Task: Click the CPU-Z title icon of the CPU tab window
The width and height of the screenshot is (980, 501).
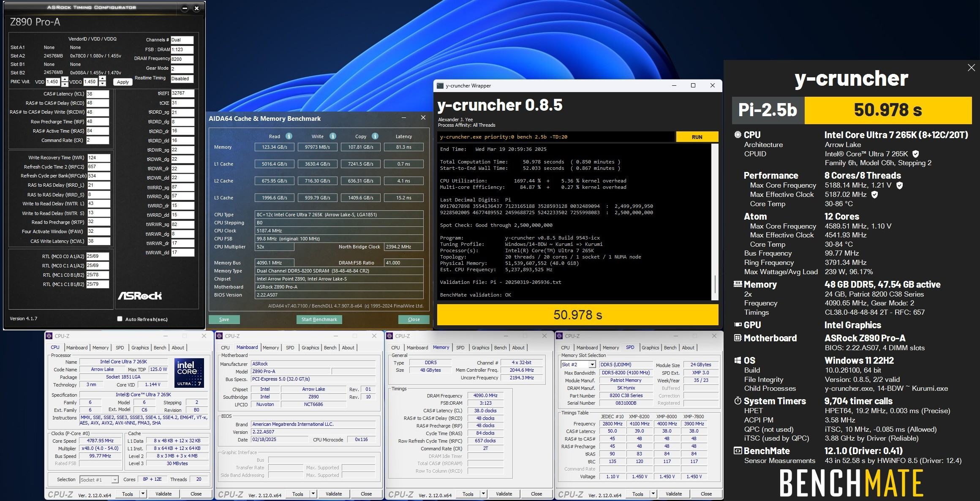Action: pyautogui.click(x=49, y=336)
